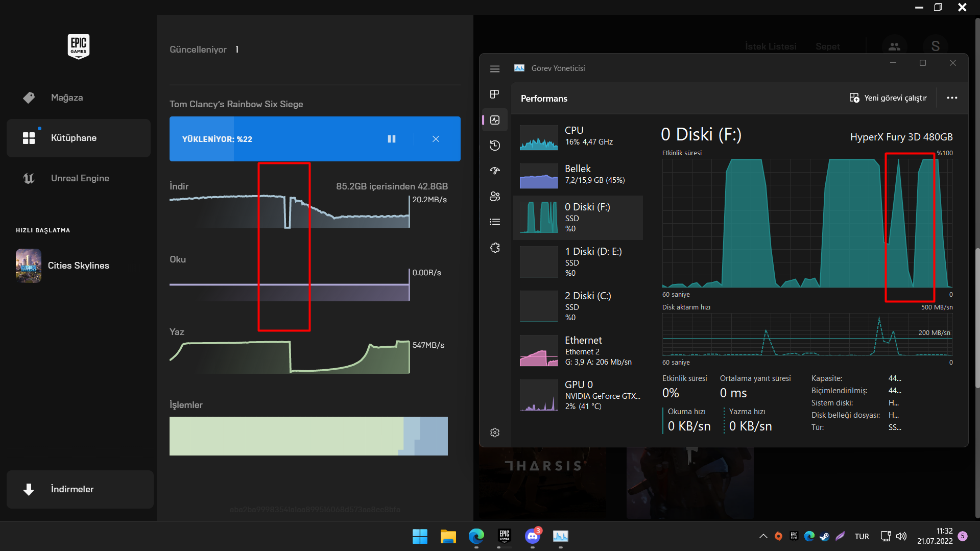Select 1 Diski (D: E:) entry
Screen dimensions: 980x551
[x=578, y=262]
